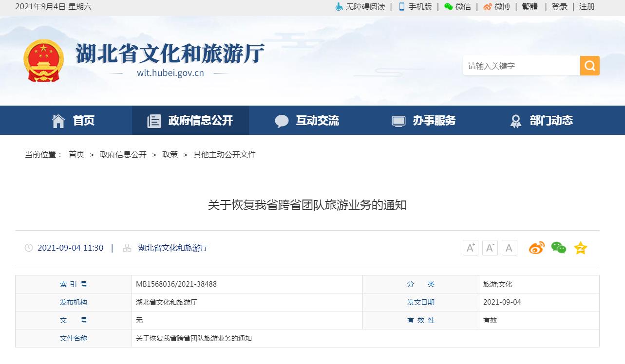Switch to 繁體 traditional Chinese

pyautogui.click(x=530, y=7)
